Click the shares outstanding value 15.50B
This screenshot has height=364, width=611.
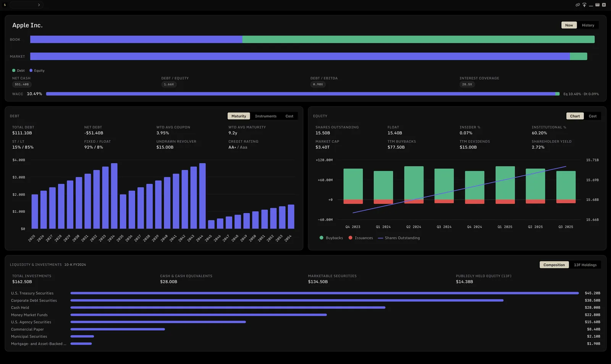323,133
